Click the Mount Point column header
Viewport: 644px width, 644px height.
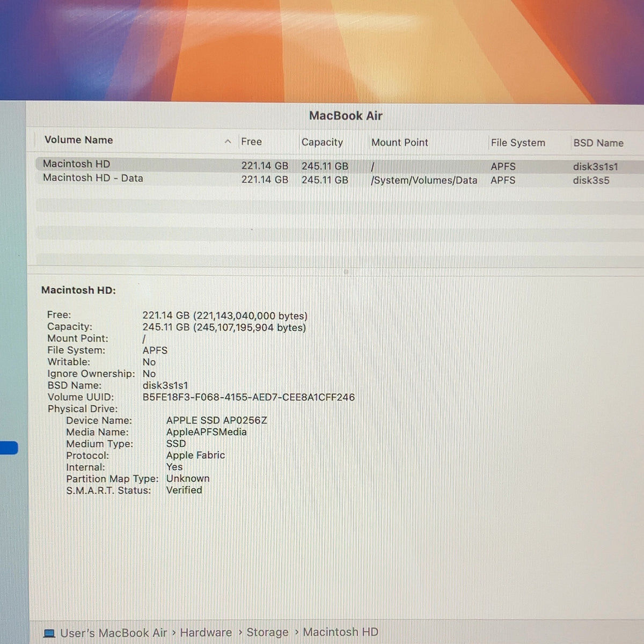[400, 143]
